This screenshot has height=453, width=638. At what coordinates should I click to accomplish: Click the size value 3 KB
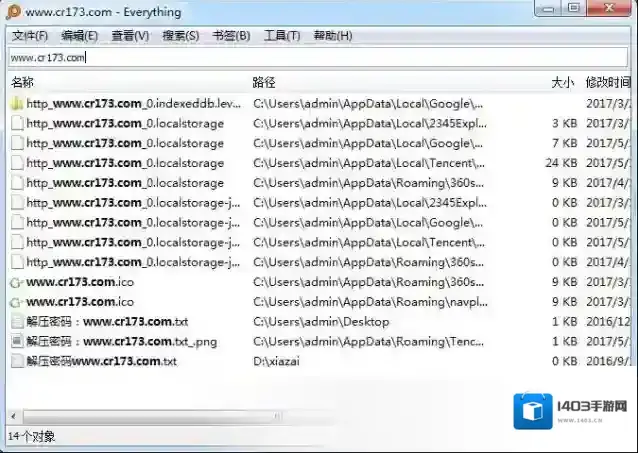pyautogui.click(x=564, y=123)
